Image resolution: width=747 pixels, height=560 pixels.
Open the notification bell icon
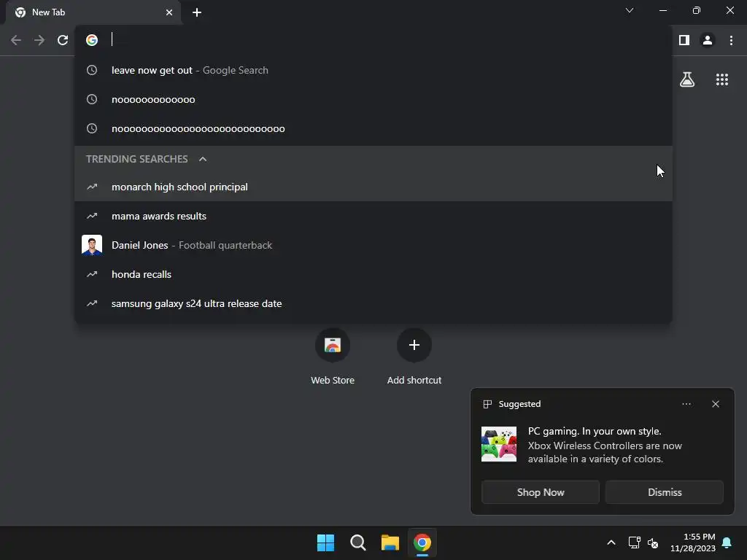(727, 542)
